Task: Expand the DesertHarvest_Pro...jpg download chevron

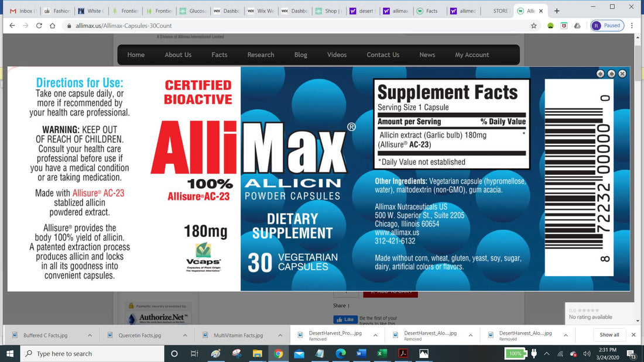Action: (375, 335)
